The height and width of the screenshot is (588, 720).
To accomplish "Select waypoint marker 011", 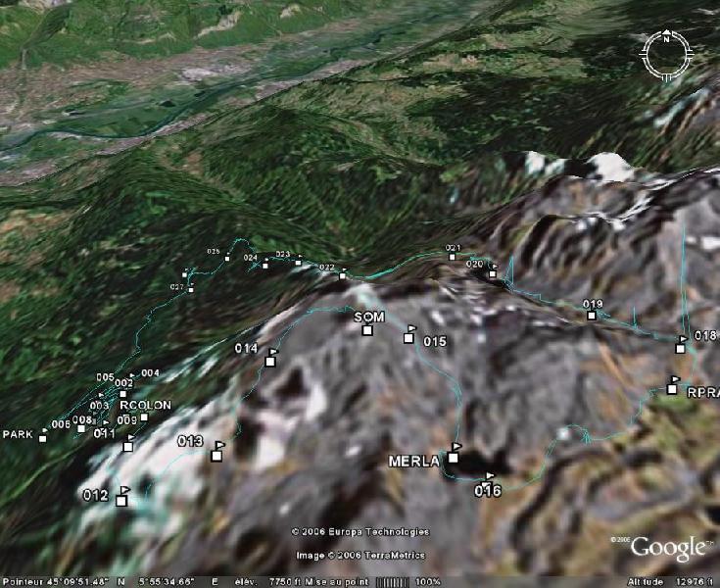I will coord(128,447).
